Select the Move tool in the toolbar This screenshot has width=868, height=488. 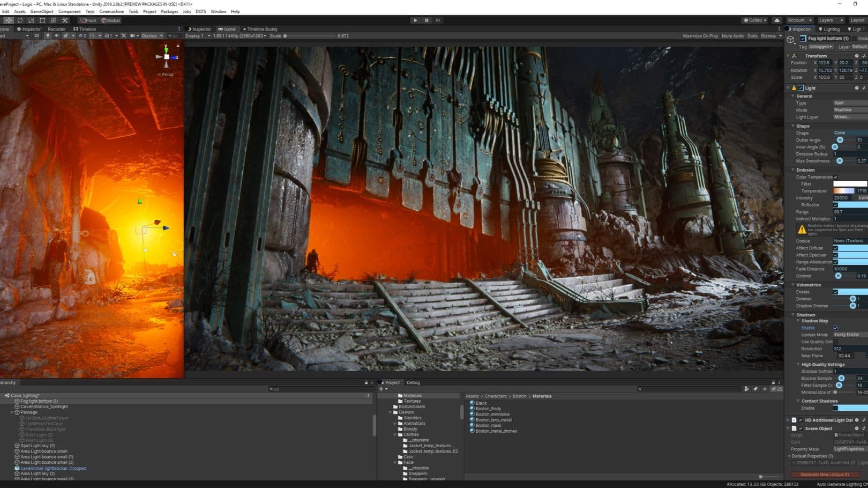(x=9, y=20)
